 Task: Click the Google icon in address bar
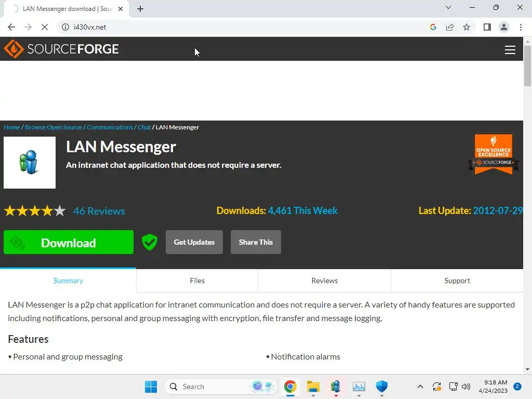pos(433,27)
